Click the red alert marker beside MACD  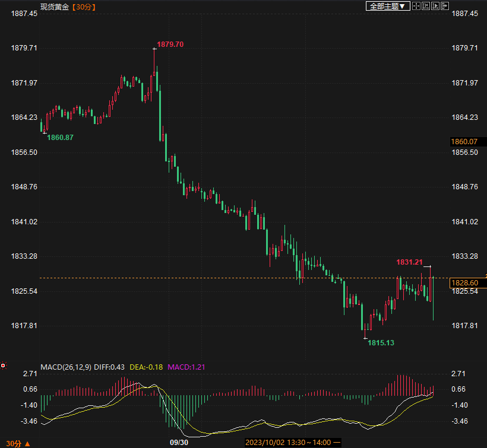3,366
